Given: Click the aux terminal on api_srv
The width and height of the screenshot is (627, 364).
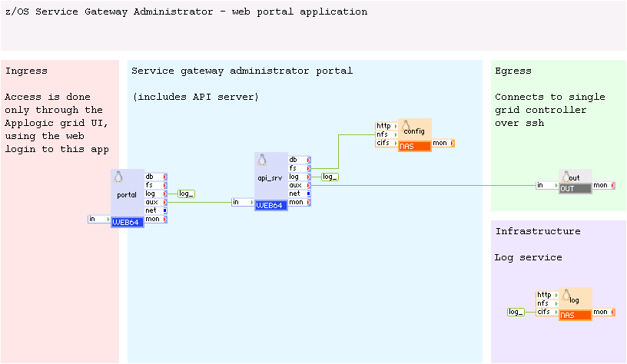Looking at the screenshot, I should point(300,185).
